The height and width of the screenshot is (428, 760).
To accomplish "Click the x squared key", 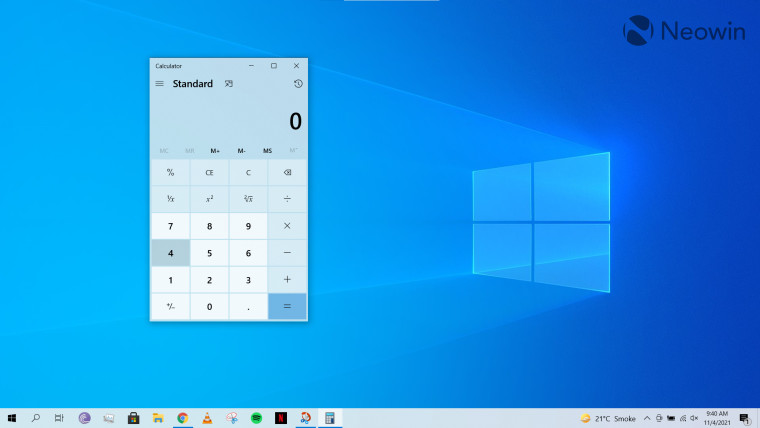I will click(x=209, y=199).
